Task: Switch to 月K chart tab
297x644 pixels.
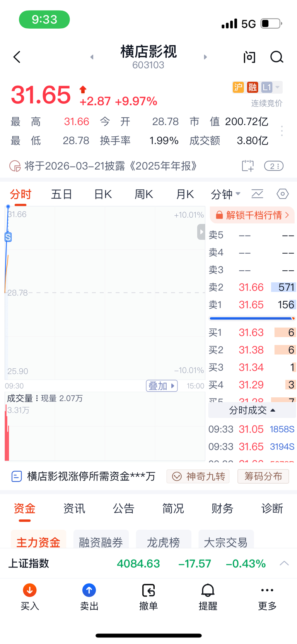Action: (185, 194)
